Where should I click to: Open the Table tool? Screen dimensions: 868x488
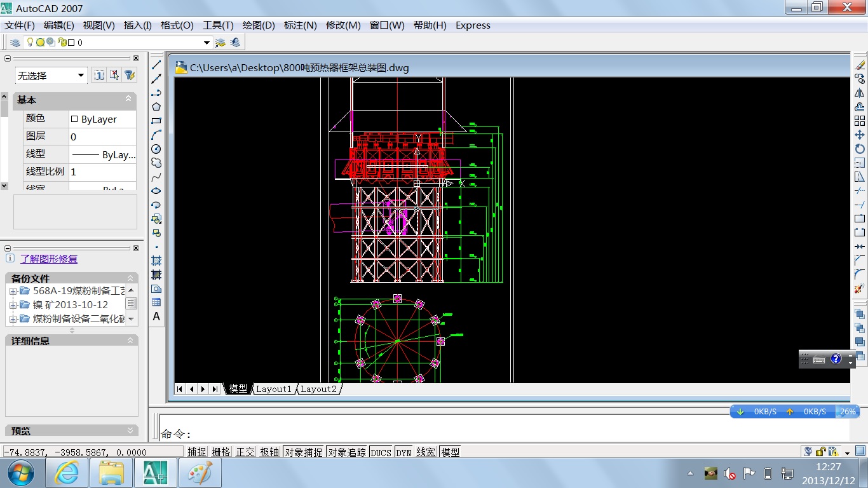(156, 302)
